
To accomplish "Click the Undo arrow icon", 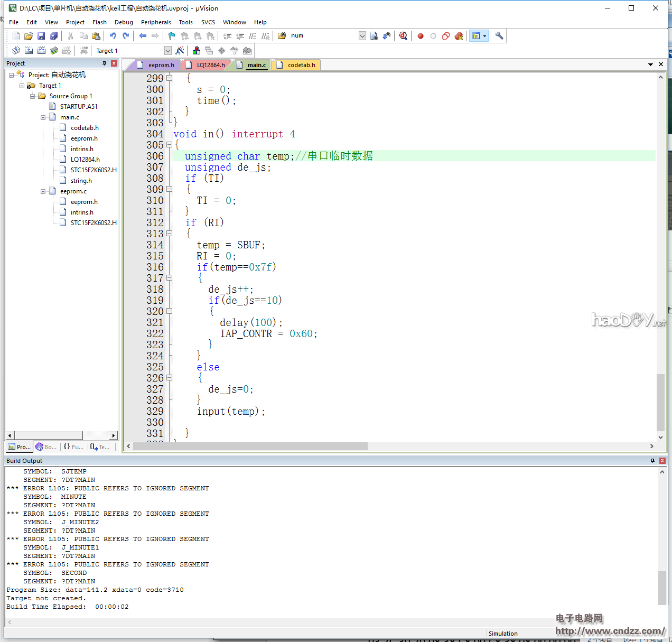I will [x=113, y=36].
